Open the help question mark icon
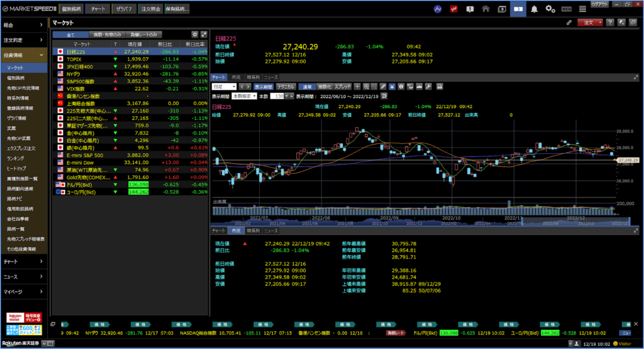 click(610, 23)
